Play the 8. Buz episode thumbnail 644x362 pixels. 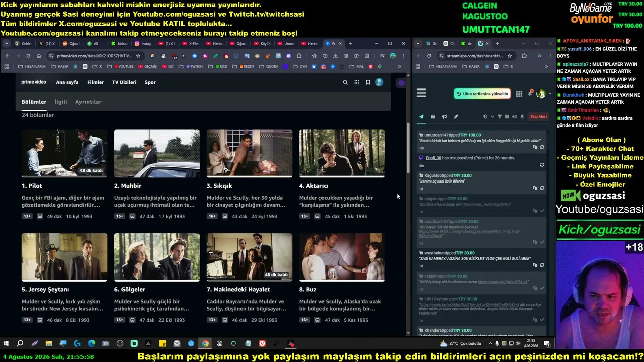(342, 257)
